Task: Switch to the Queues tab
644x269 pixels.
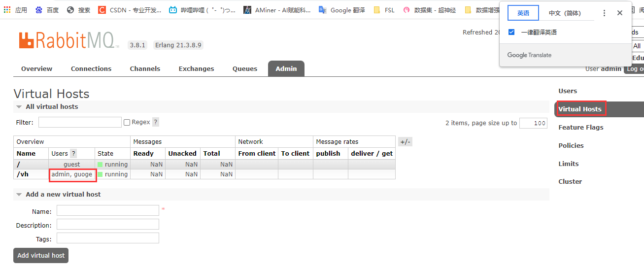Action: [245, 69]
